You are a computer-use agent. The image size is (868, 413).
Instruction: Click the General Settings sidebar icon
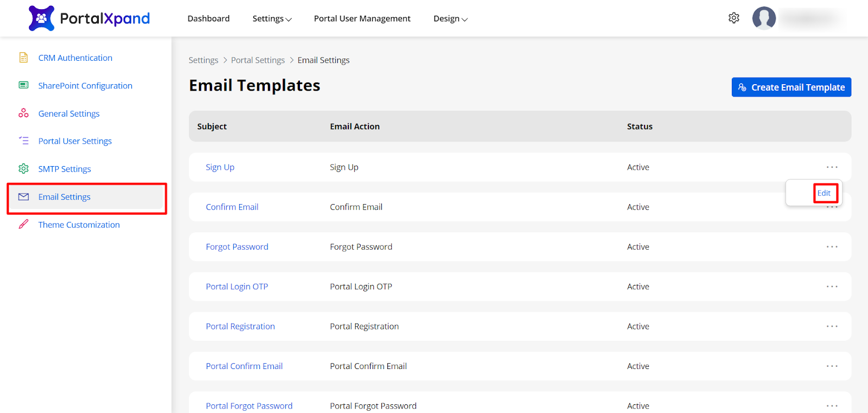coord(23,113)
